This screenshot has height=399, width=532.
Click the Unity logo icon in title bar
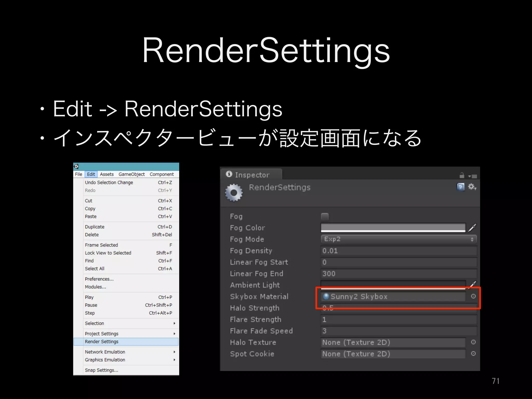[x=76, y=167]
